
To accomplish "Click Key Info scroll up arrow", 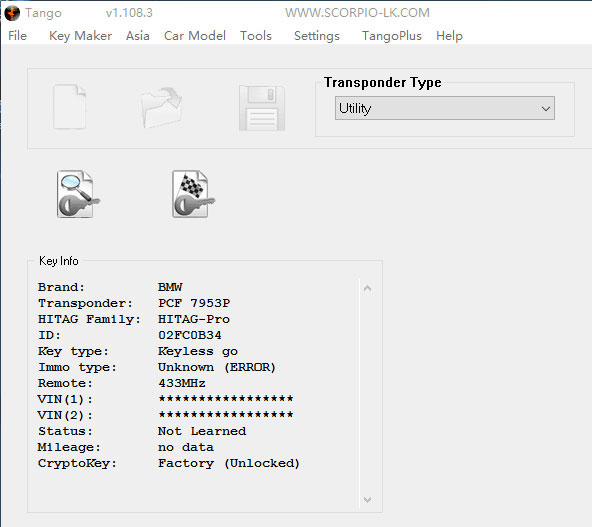I will pos(367,288).
